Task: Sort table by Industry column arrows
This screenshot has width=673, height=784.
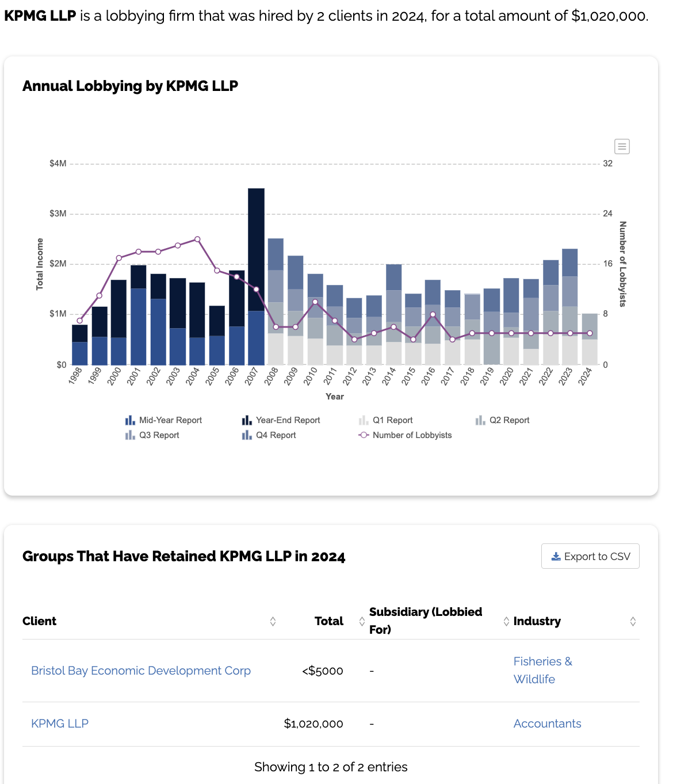Action: click(633, 621)
